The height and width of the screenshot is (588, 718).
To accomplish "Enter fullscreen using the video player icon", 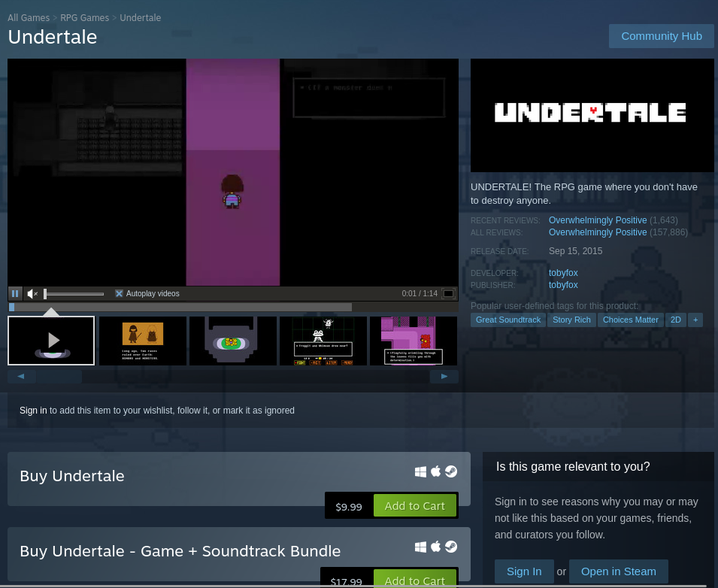I will pyautogui.click(x=450, y=293).
